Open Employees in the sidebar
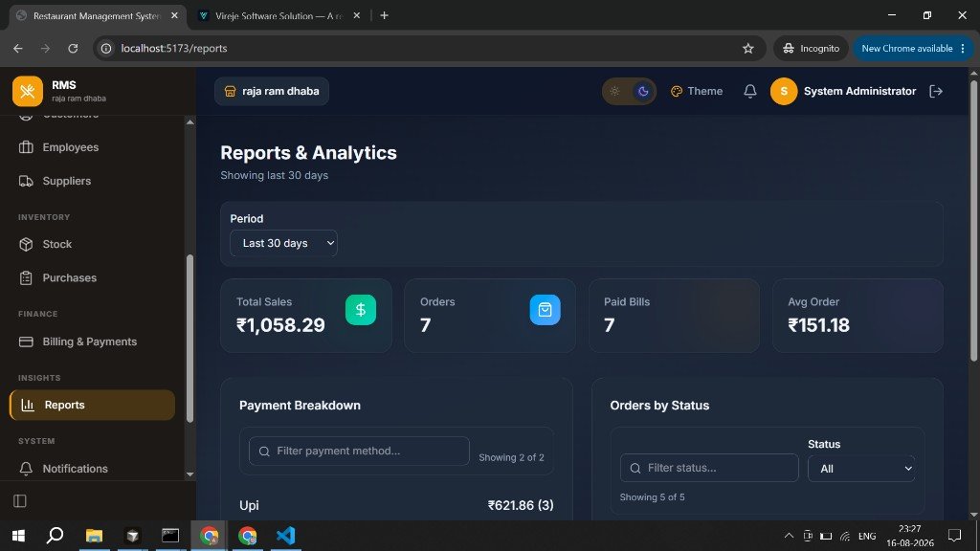This screenshot has width=980, height=551. pyautogui.click(x=92, y=147)
